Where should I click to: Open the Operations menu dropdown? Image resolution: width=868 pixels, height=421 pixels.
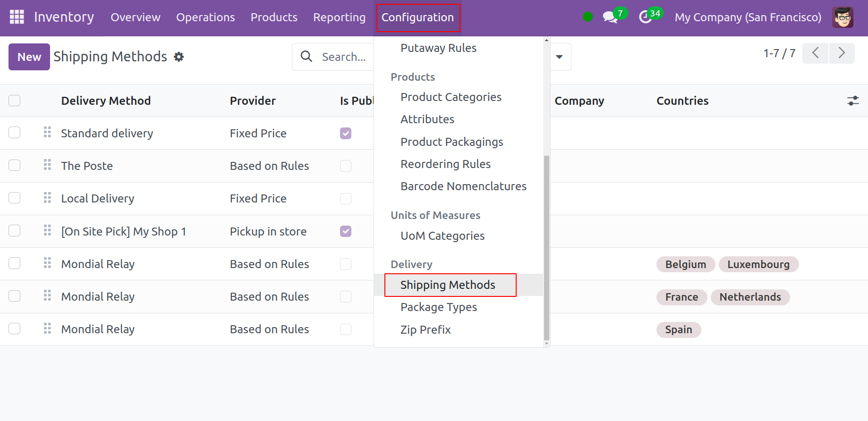205,17
